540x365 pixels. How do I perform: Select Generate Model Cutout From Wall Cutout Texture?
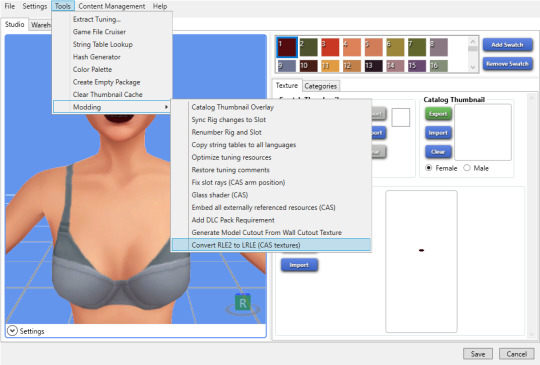click(271, 232)
